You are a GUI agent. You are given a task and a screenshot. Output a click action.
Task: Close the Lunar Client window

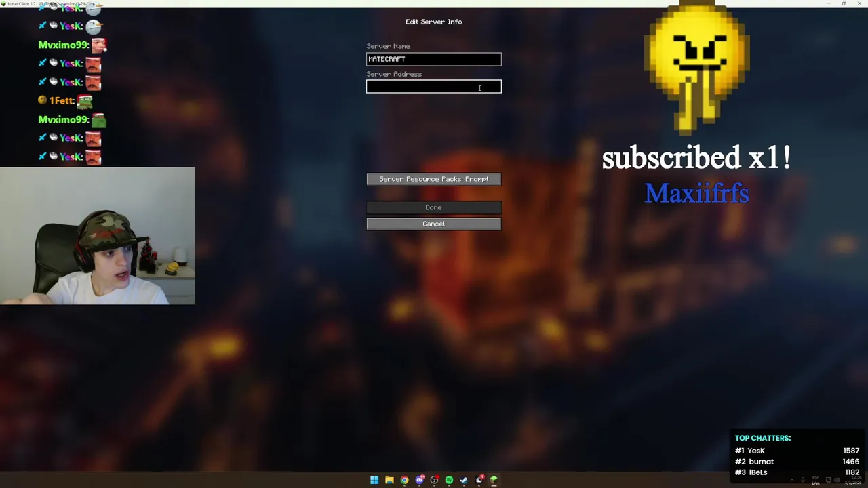click(860, 4)
